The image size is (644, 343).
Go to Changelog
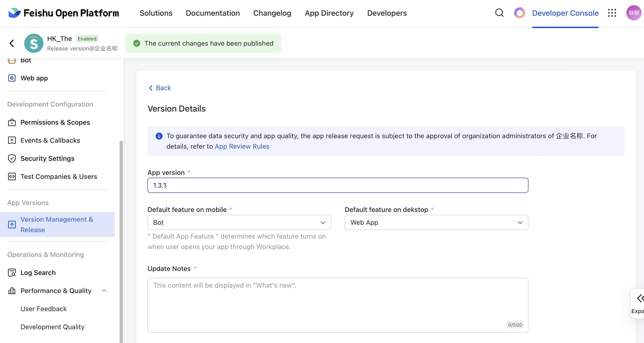[272, 13]
